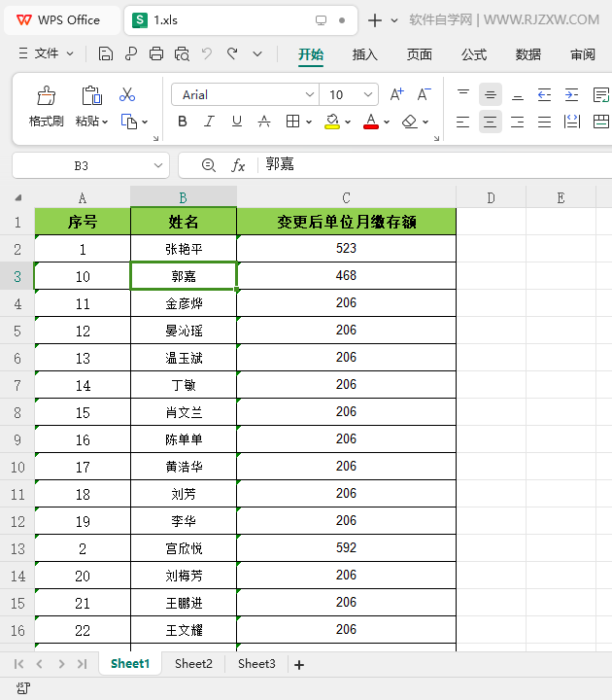Toggle Italic formatting
This screenshot has width=612, height=700.
point(209,122)
